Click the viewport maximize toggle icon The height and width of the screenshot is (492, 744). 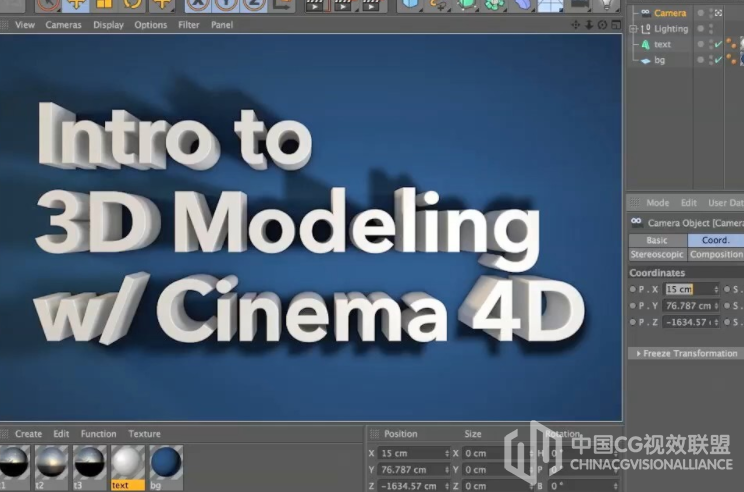616,25
